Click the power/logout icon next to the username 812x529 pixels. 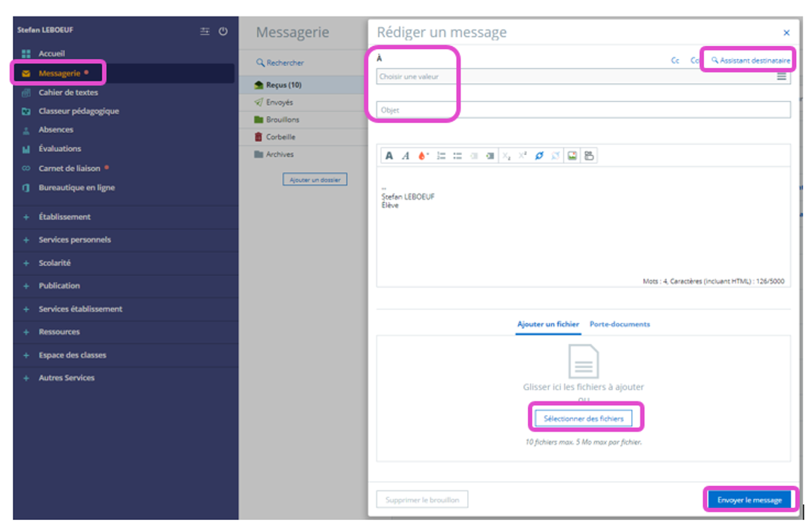click(223, 32)
